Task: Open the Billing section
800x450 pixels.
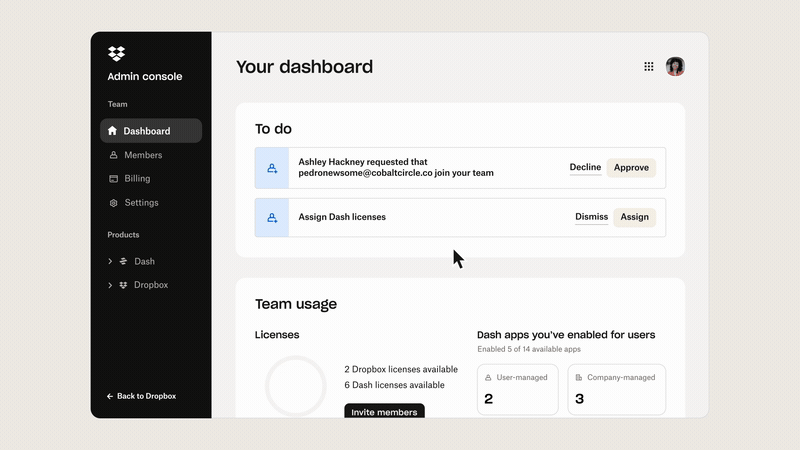Action: pyautogui.click(x=137, y=179)
